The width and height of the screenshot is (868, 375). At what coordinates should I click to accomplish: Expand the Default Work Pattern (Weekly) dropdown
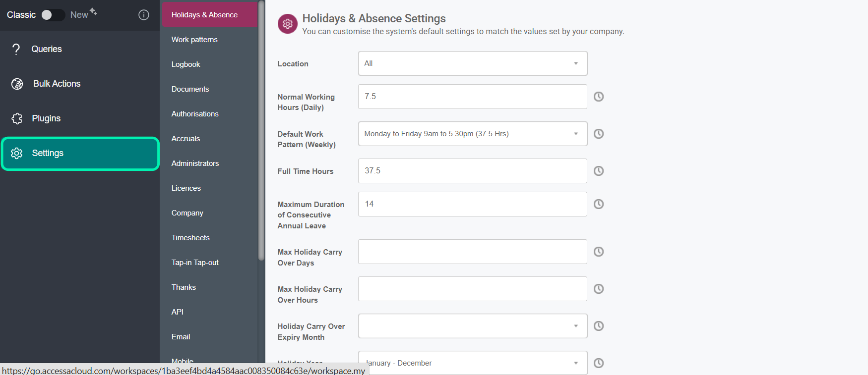pos(473,134)
